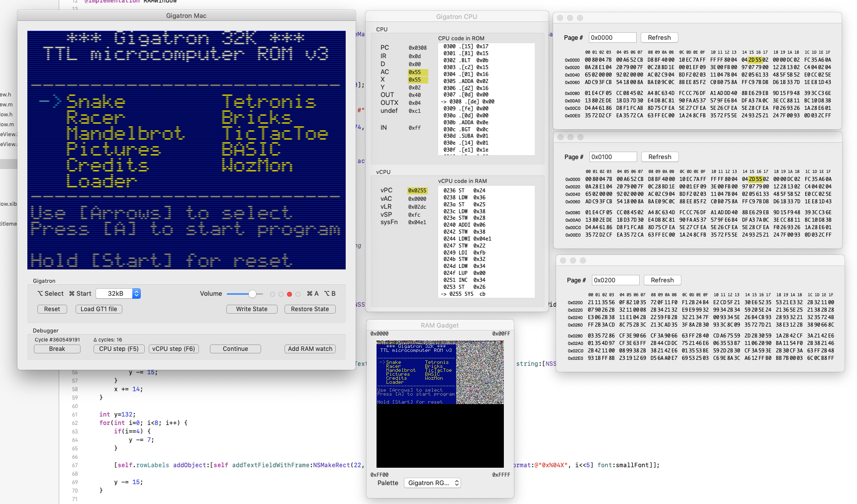Viewport: 857px width, 504px height.
Task: Click the Reset button
Action: click(52, 309)
